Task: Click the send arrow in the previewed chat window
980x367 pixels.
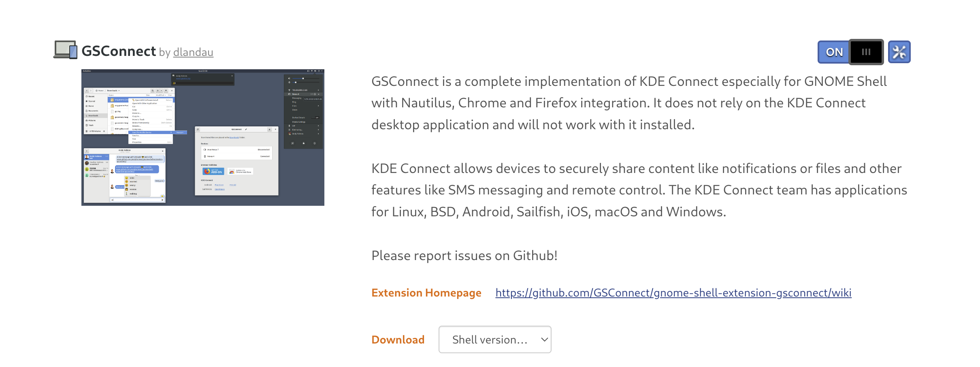Action: [162, 200]
